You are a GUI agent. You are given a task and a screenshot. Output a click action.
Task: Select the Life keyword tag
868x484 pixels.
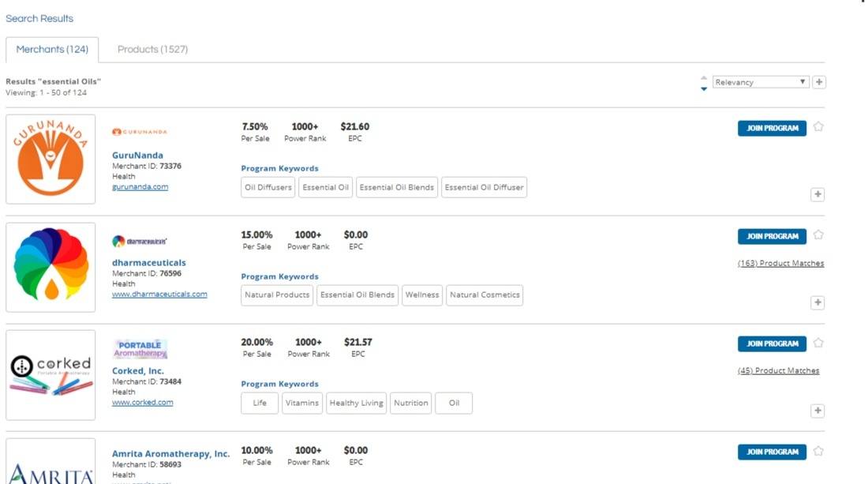[x=260, y=403]
